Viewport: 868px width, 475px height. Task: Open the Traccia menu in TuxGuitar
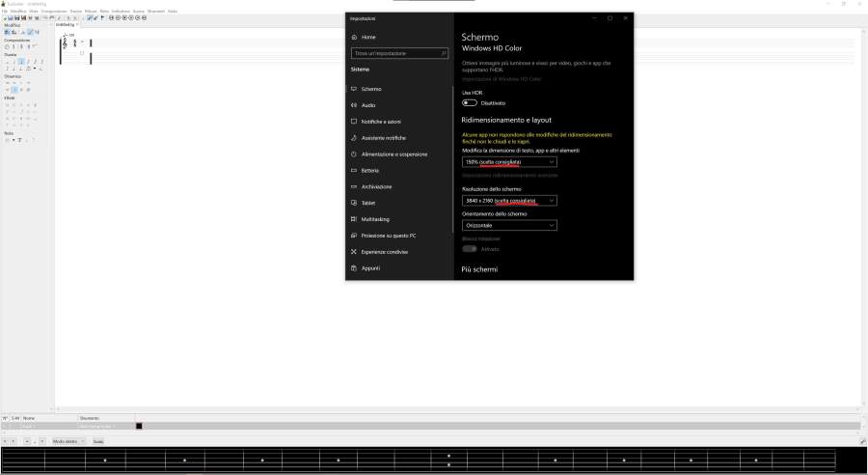[x=75, y=11]
